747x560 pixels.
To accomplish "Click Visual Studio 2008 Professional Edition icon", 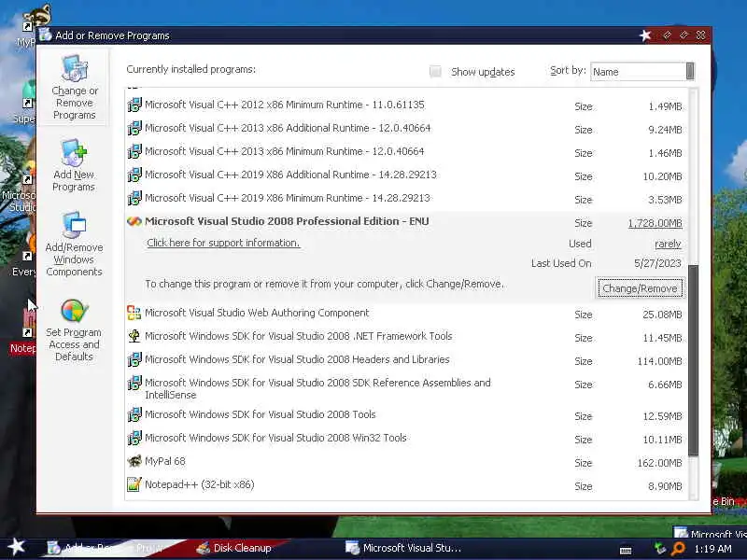I will pyautogui.click(x=134, y=221).
